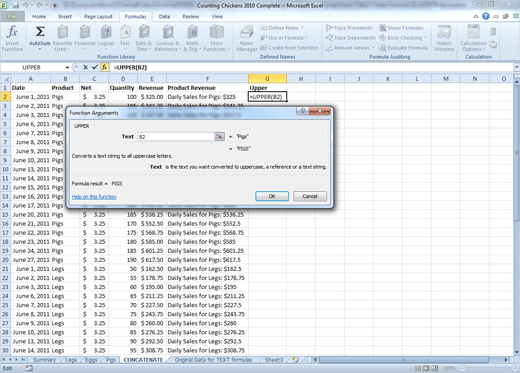
Task: Open the AutoSum dropdown arrow
Action: (40, 49)
